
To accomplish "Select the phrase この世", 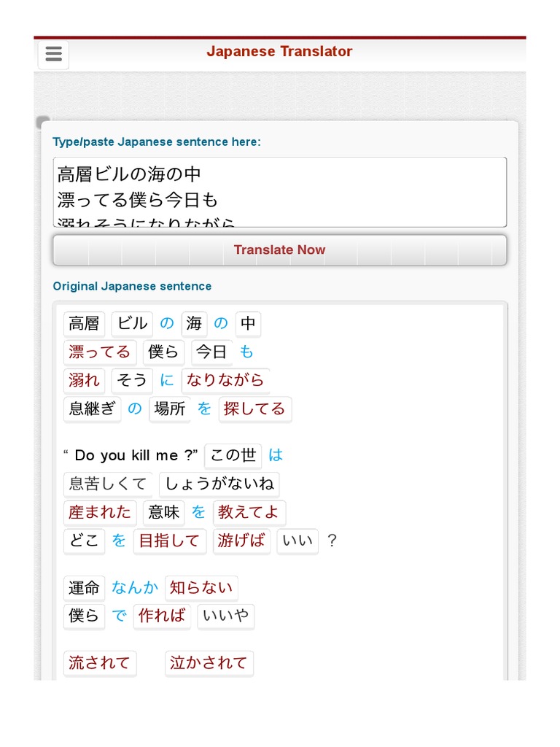I will 233,455.
